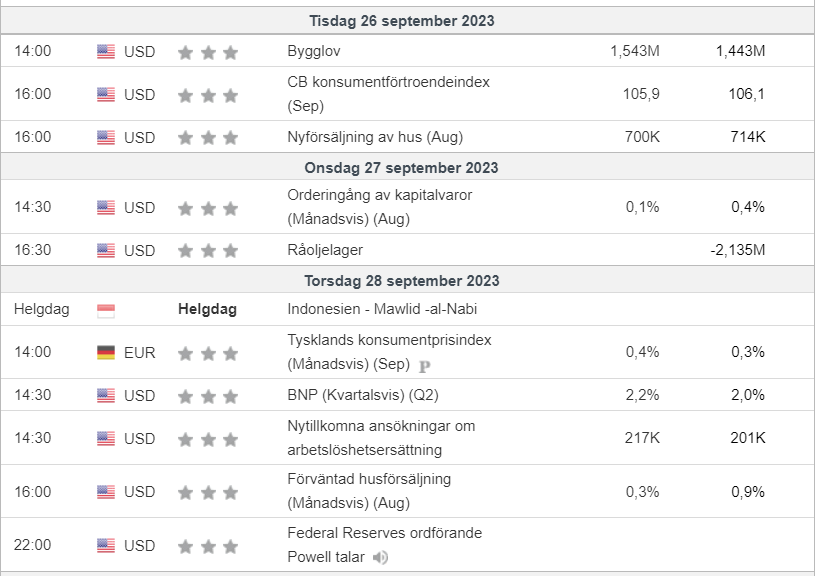Select the Torsdag 28 september 2023 header
The height and width of the screenshot is (576, 819).
tap(402, 281)
